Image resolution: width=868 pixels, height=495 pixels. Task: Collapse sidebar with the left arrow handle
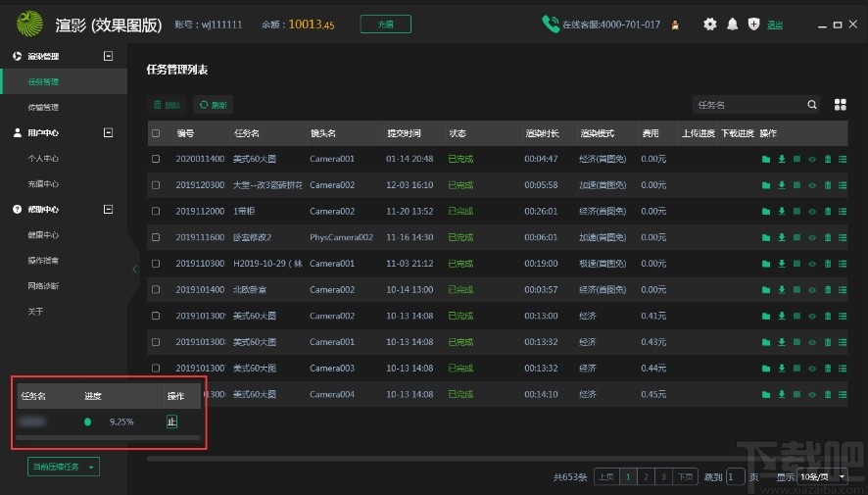click(134, 270)
